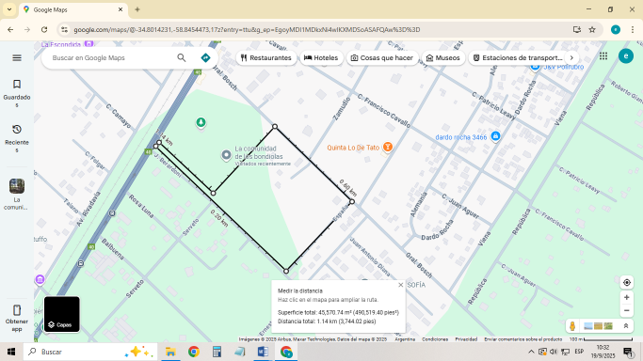Click the Quinta Lo De Tato marker
Screen dimensions: 643x361
[388, 147]
